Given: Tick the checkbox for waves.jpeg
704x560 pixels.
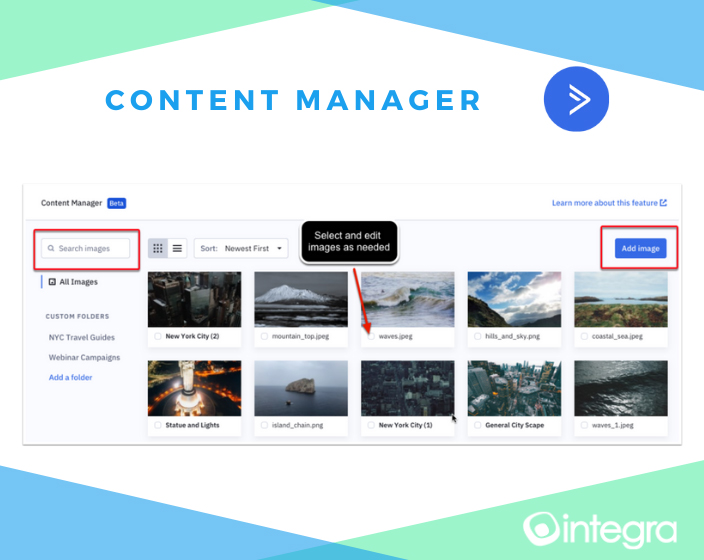Looking at the screenshot, I should coord(370,337).
